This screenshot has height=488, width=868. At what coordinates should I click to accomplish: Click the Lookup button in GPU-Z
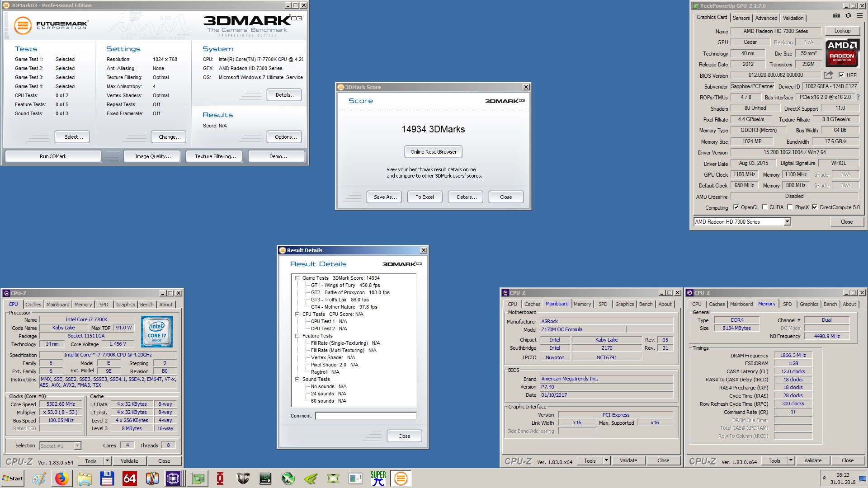[842, 31]
